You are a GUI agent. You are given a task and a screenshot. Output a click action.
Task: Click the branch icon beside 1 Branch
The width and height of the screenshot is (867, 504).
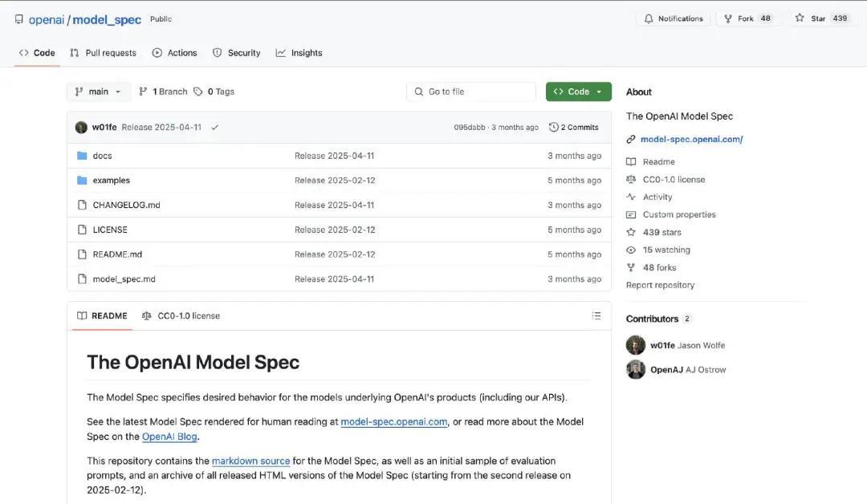pyautogui.click(x=142, y=91)
